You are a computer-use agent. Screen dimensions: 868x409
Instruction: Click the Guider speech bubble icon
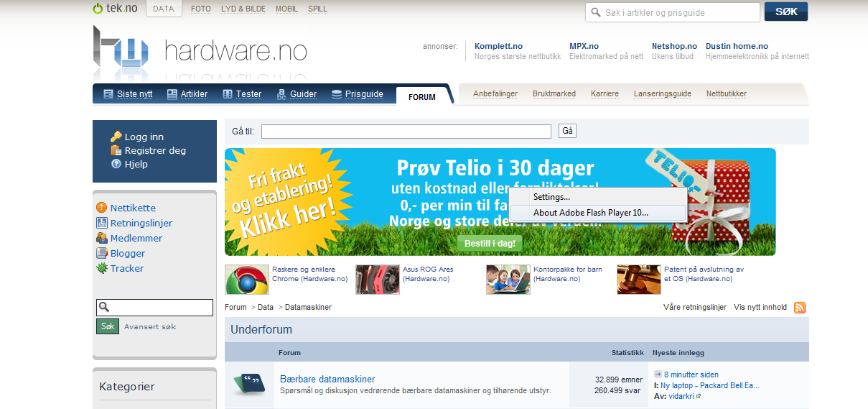point(281,94)
